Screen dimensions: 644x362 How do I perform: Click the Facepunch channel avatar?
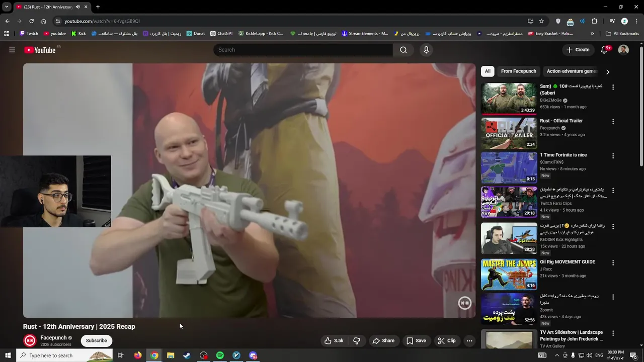pyautogui.click(x=30, y=340)
